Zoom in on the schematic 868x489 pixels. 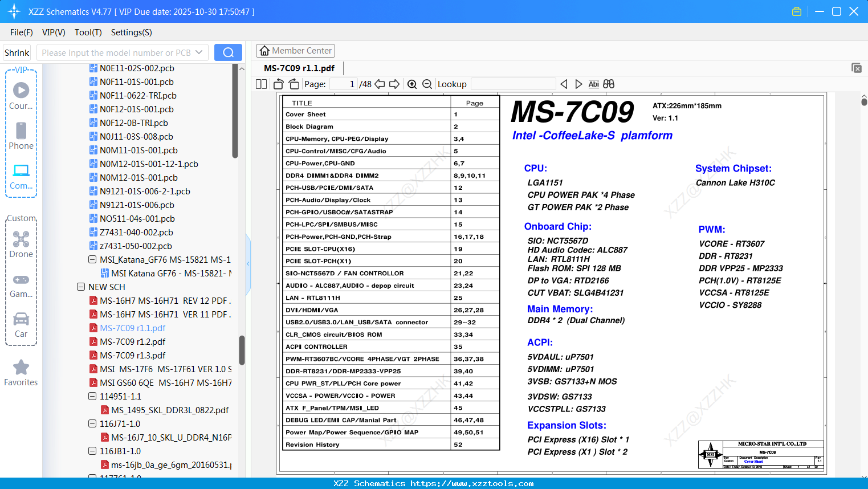tap(412, 84)
